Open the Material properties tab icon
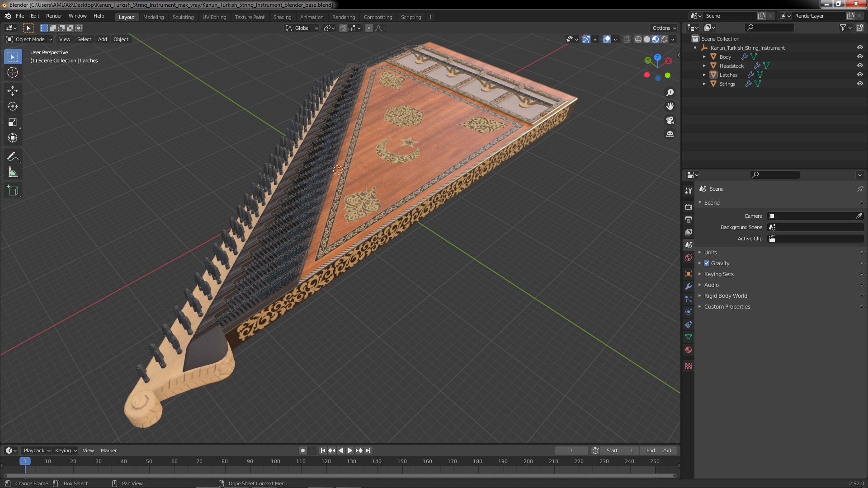The image size is (868, 488). pyautogui.click(x=689, y=350)
